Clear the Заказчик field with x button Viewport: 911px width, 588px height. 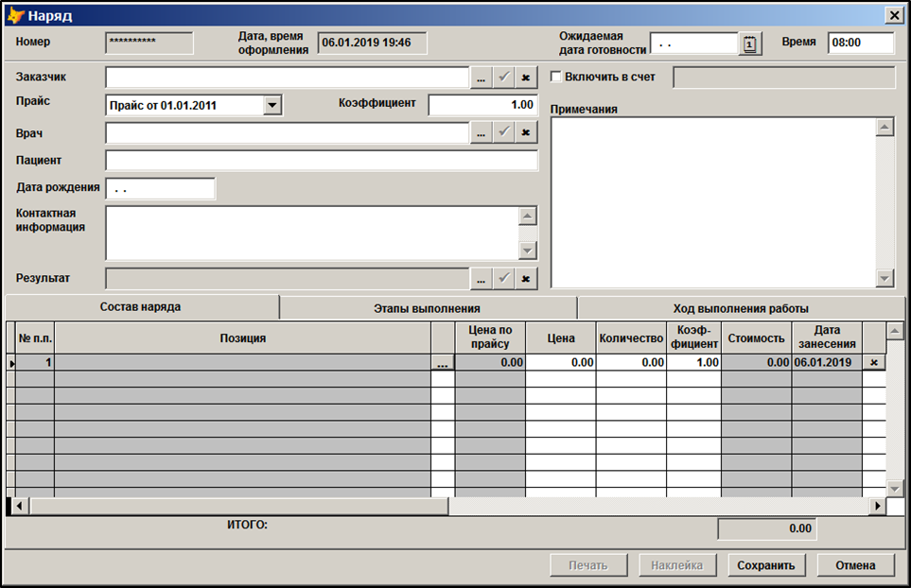click(x=526, y=78)
